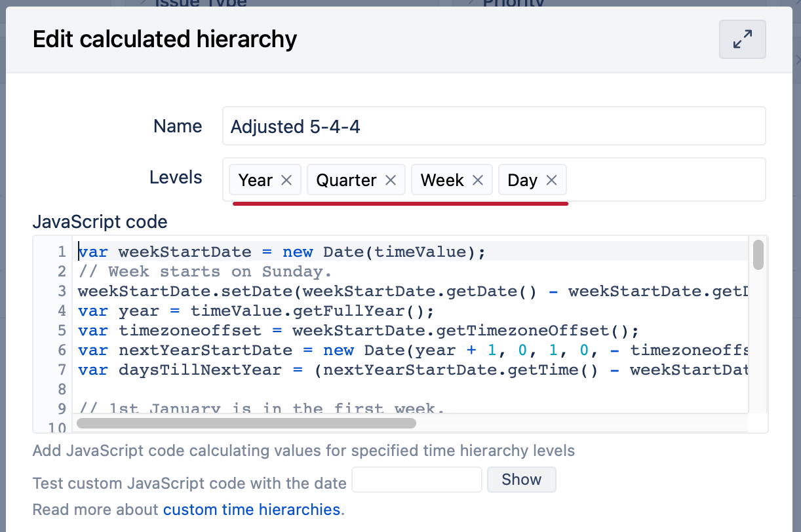Remove the Week level tag
Viewport: 801px width, 532px height.
point(478,180)
